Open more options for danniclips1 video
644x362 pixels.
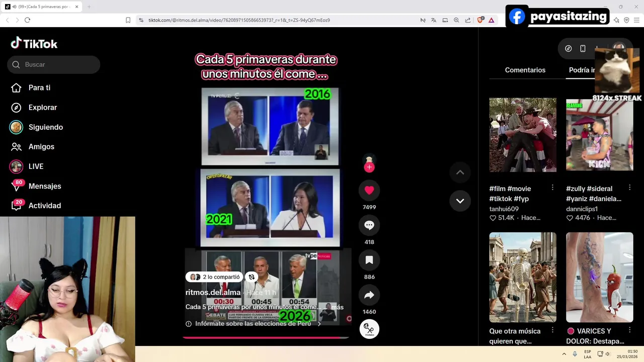[x=629, y=188]
